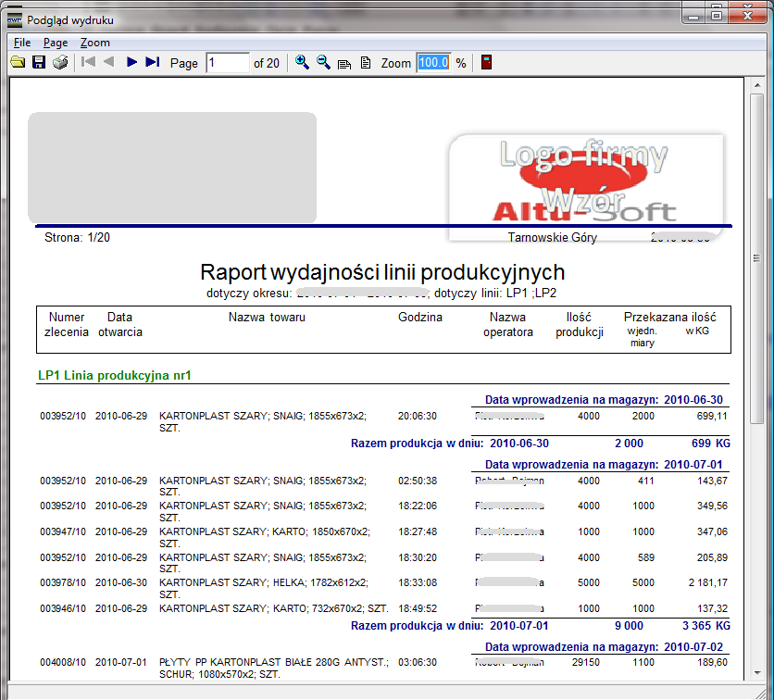The image size is (774, 700).
Task: Maximize the Podgląd wydruku window
Action: click(x=717, y=13)
